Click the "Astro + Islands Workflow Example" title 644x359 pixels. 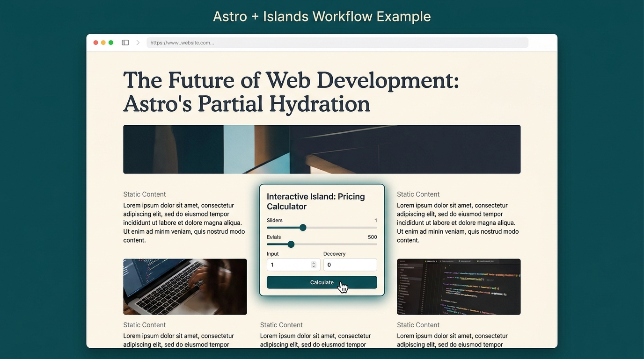click(x=322, y=16)
